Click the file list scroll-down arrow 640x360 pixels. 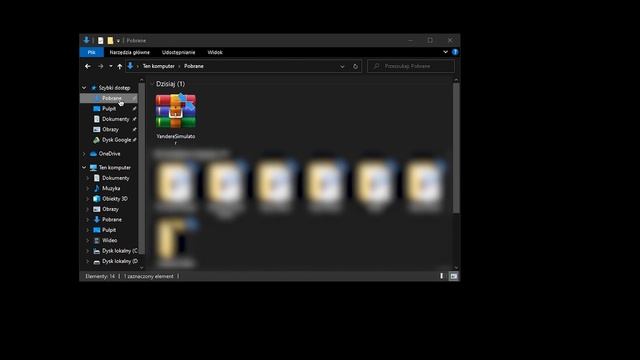pyautogui.click(x=456, y=268)
